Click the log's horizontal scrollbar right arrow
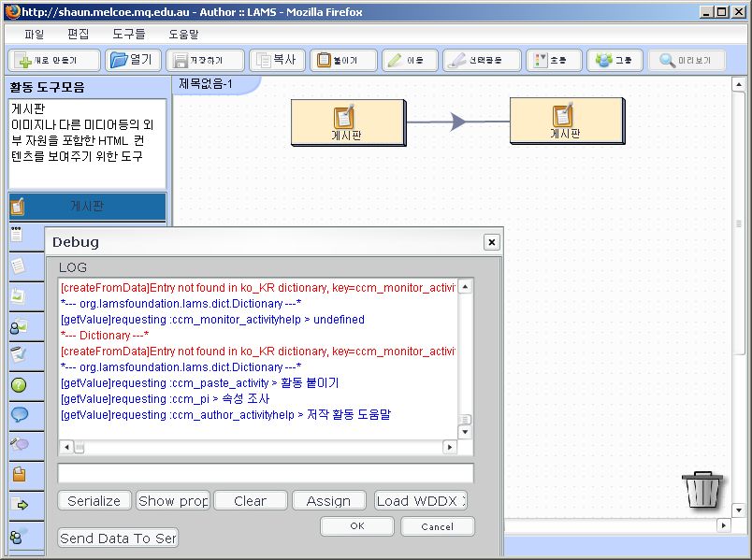The image size is (752, 560). [x=450, y=448]
